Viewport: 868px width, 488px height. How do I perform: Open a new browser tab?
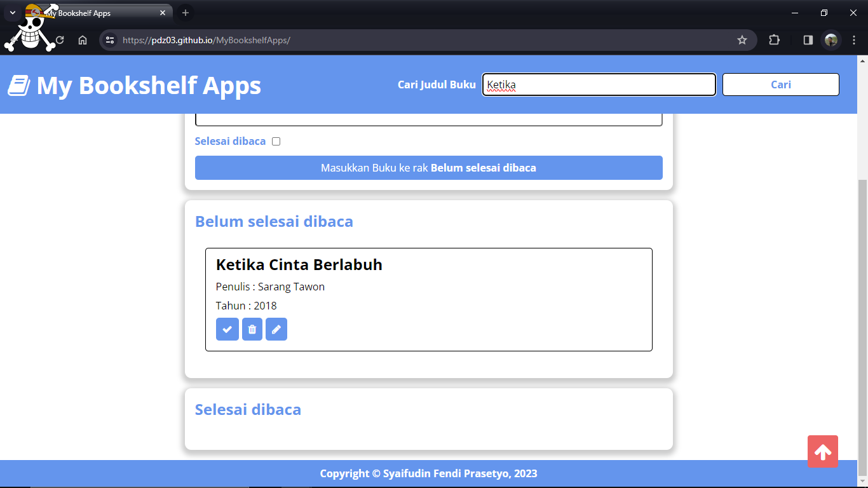(x=186, y=13)
